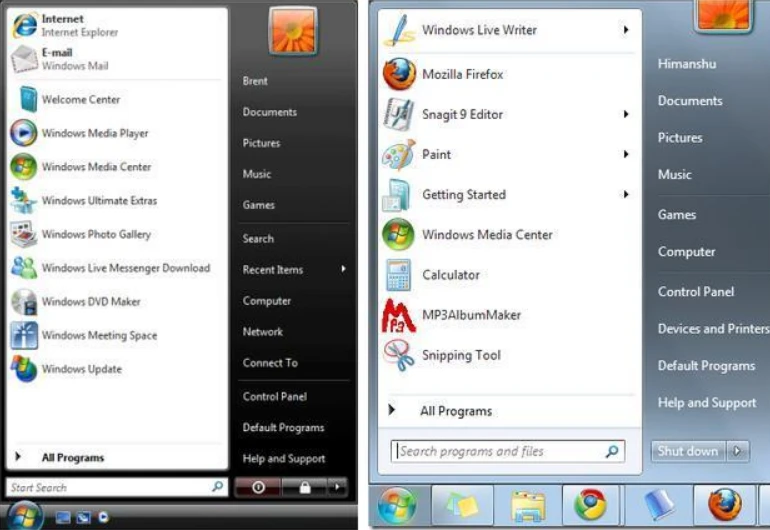Open Windows Meeting Space icon
The height and width of the screenshot is (530, 770).
(x=24, y=335)
